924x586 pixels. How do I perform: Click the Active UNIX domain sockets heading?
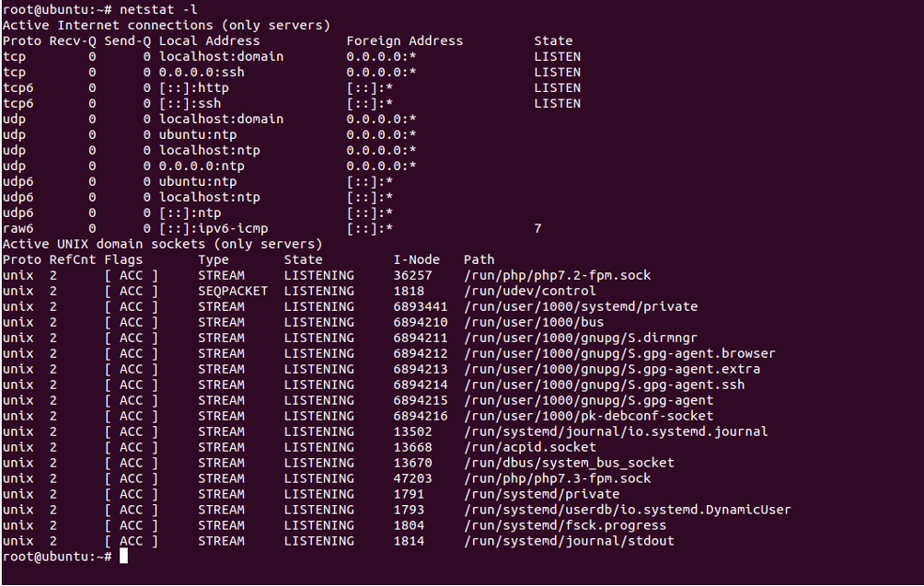[x=163, y=244]
